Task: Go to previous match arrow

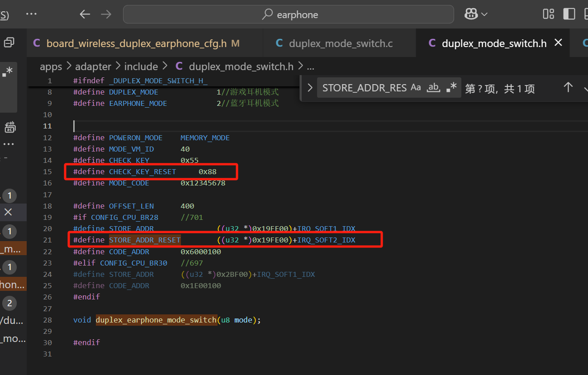Action: [x=568, y=88]
